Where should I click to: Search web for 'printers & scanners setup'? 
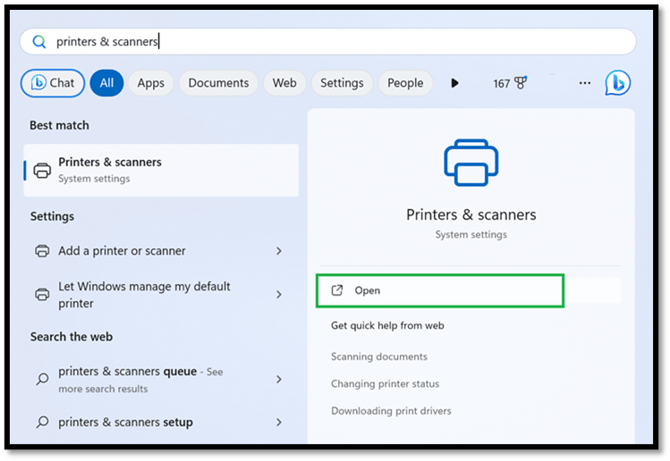(161, 422)
